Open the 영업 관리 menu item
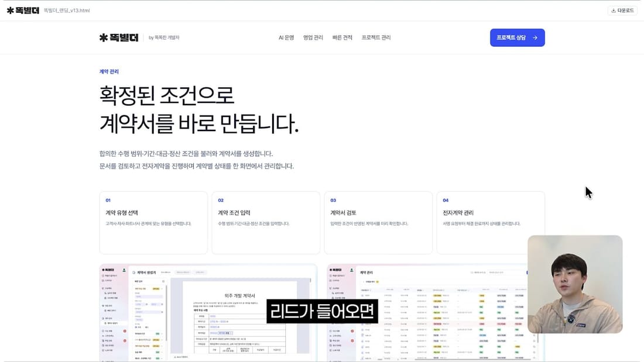The image size is (644, 362). [313, 37]
